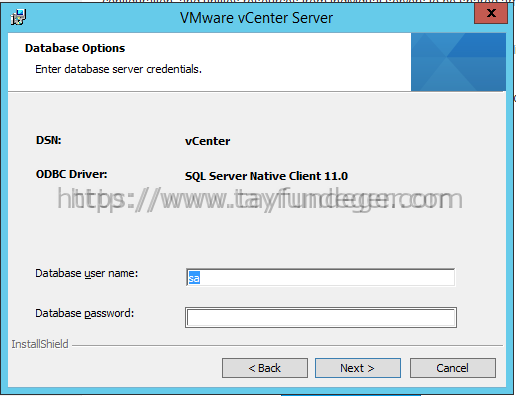The height and width of the screenshot is (396, 516).
Task: Close the VMware vCenter Server dialog
Action: (491, 13)
